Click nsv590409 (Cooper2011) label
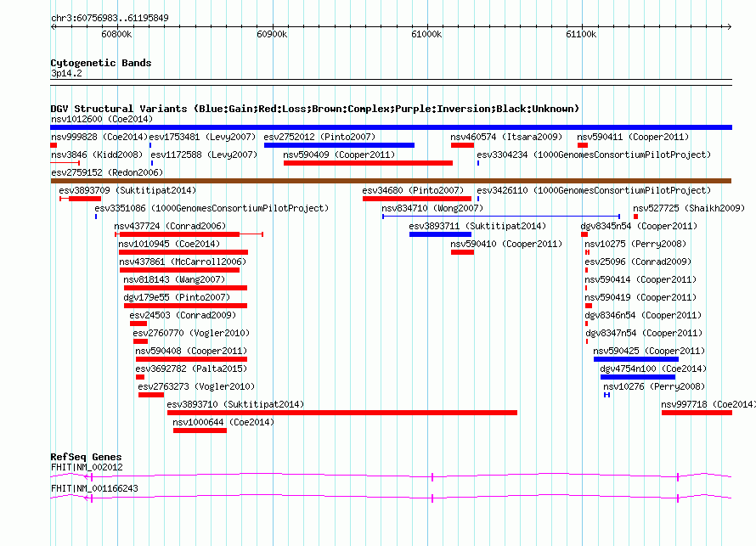 pyautogui.click(x=339, y=155)
